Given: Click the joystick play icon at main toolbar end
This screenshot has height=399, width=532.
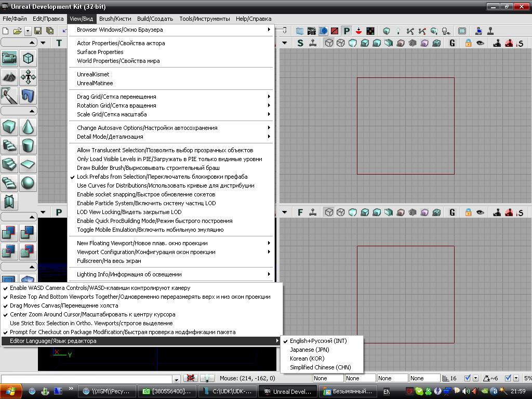Looking at the screenshot, I should (x=490, y=31).
